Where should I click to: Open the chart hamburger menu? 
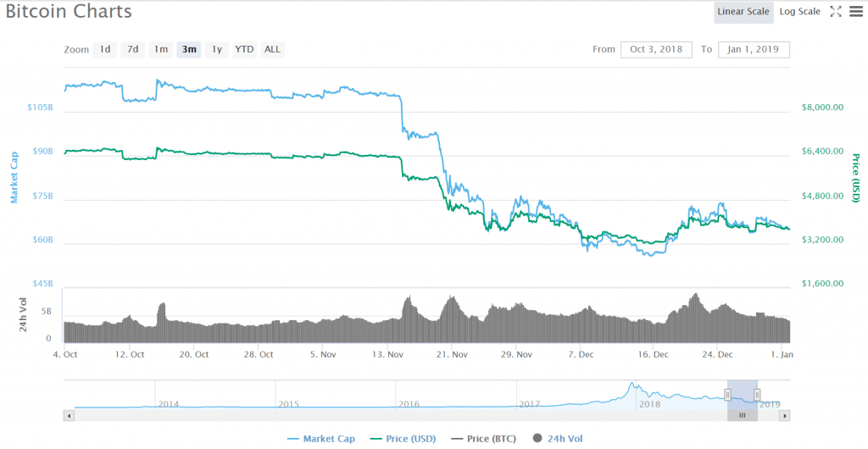tap(855, 12)
